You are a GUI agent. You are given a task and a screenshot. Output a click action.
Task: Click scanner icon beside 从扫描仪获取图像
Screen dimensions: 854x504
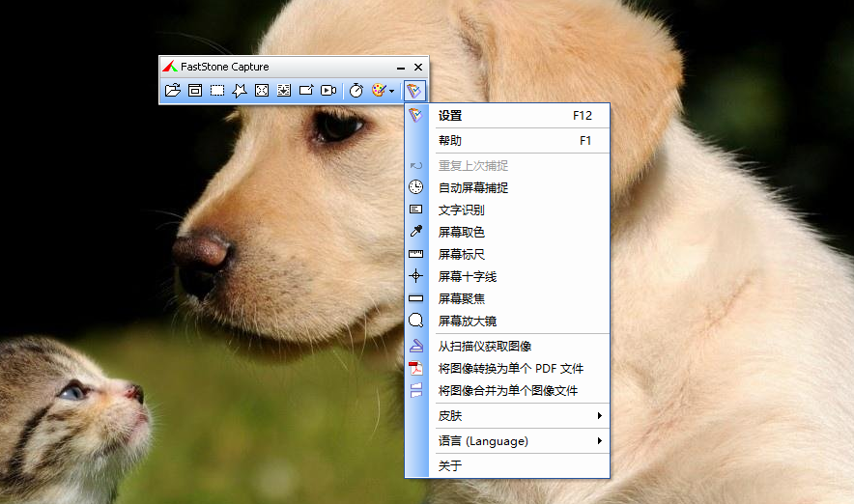pyautogui.click(x=416, y=346)
